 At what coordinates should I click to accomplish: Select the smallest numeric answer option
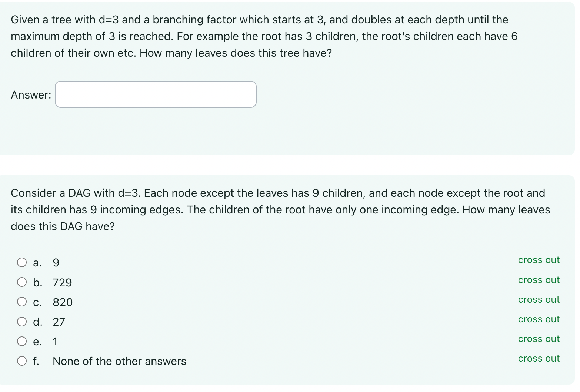[22, 341]
